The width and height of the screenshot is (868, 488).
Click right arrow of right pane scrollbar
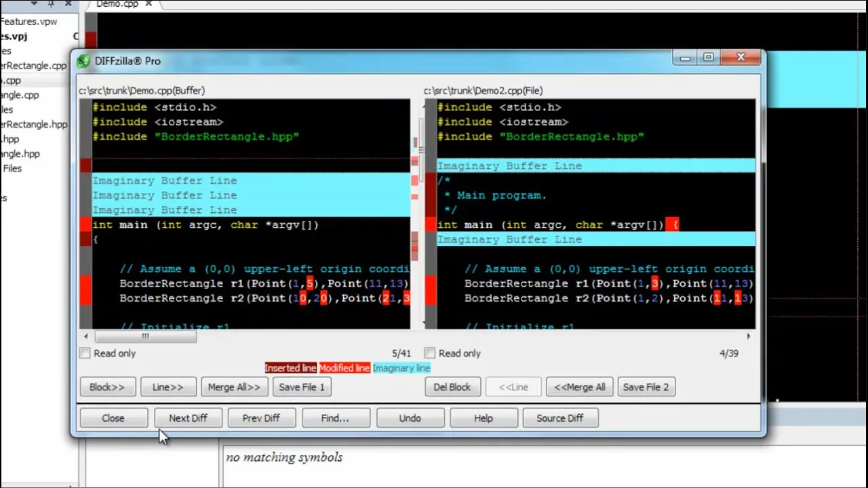click(x=749, y=336)
